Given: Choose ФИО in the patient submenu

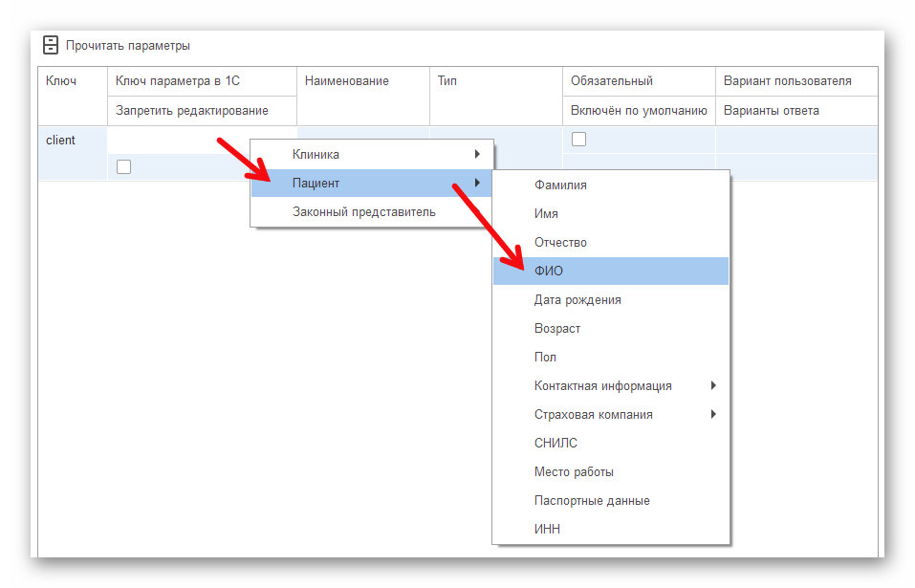Looking at the screenshot, I should pos(549,272).
